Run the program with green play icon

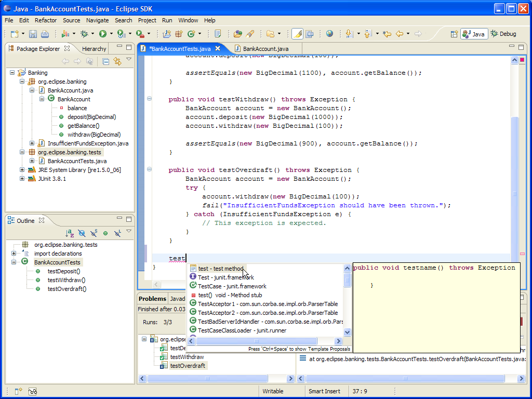pos(103,34)
